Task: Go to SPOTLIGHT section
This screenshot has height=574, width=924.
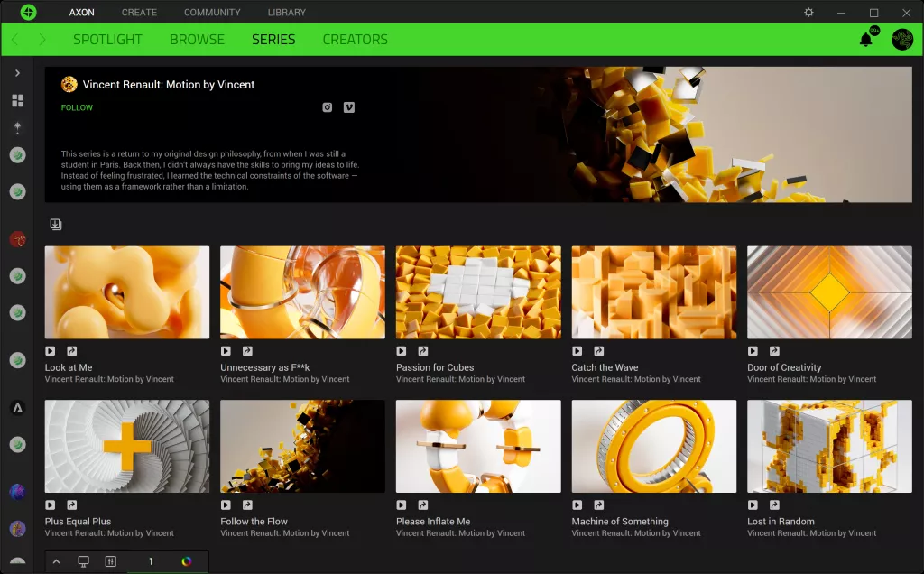Action: point(107,40)
